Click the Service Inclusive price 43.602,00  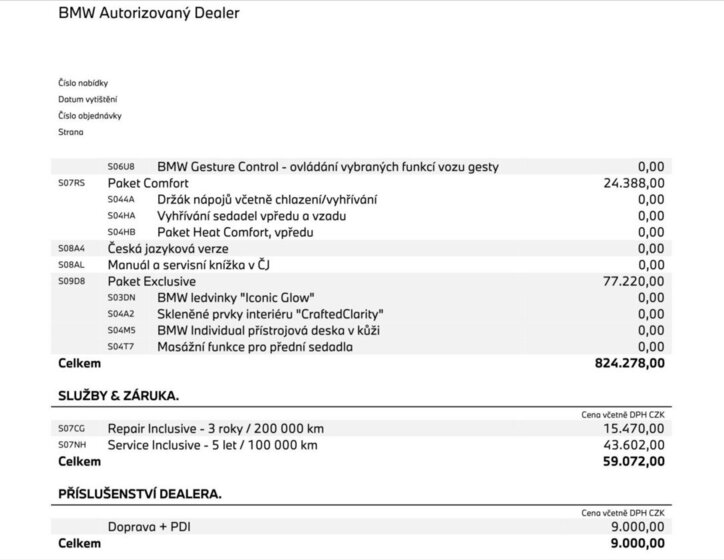click(634, 444)
